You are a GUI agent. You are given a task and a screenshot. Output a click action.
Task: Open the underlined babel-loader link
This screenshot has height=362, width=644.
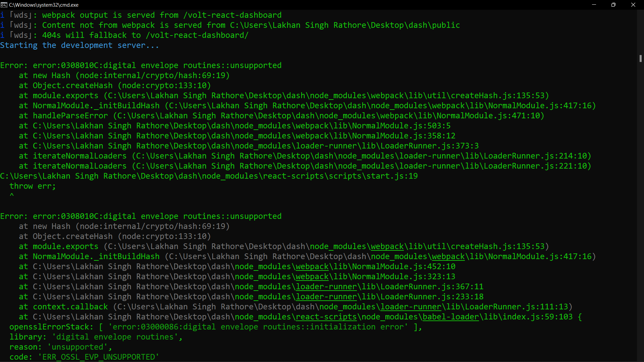tap(450, 317)
